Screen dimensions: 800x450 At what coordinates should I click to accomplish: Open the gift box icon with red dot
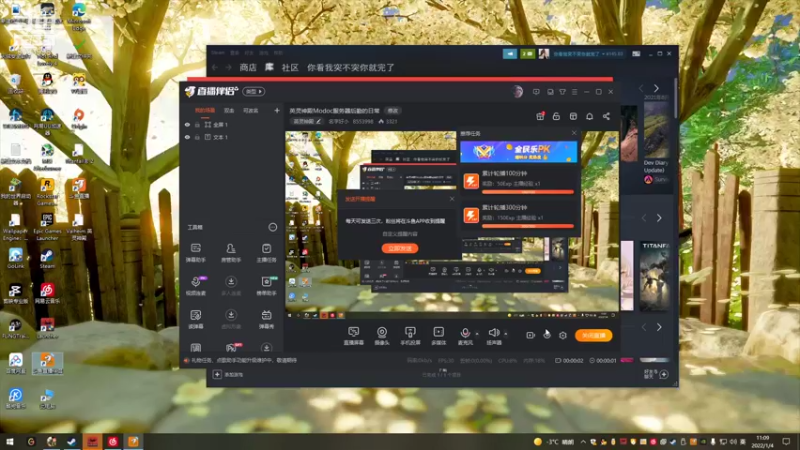[x=540, y=116]
